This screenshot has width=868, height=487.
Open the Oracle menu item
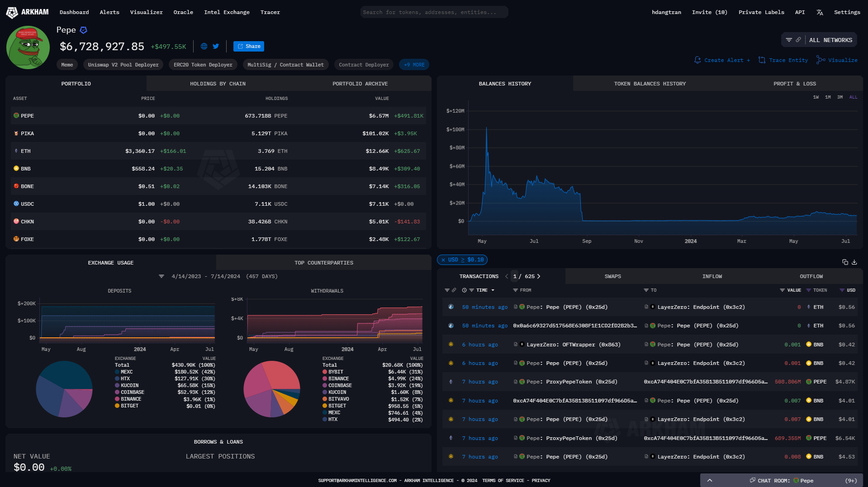tap(183, 12)
